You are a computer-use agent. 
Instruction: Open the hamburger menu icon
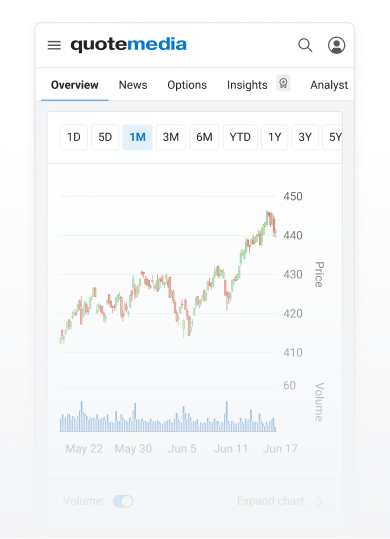tap(54, 45)
